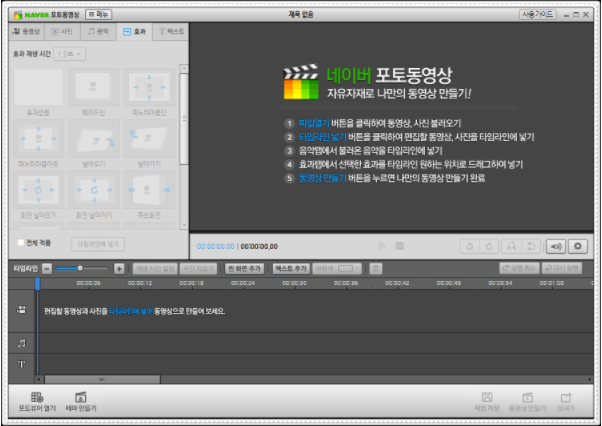Viewport: 602px width, 426px height.
Task: Click the blue timeline playhead marker
Action: pyautogui.click(x=38, y=284)
